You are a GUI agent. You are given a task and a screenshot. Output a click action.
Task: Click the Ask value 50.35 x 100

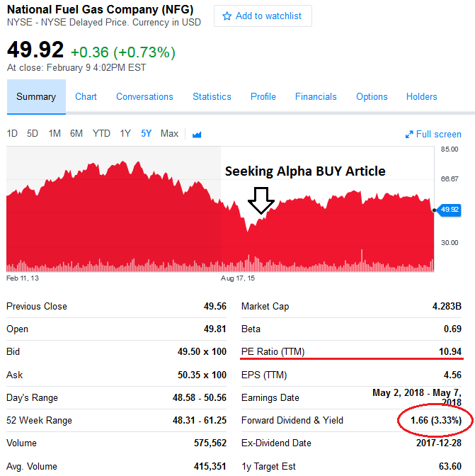202,375
